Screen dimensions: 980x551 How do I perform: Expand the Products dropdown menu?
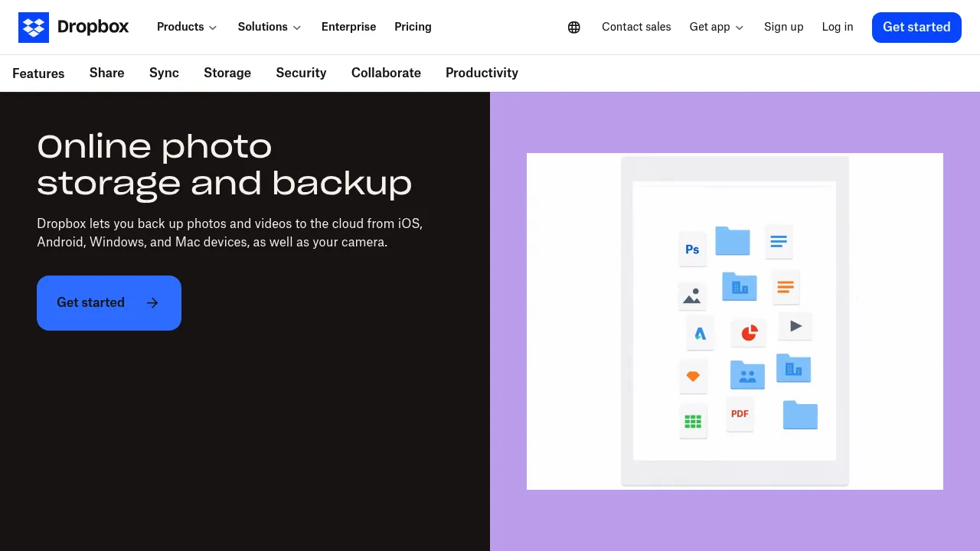click(187, 27)
